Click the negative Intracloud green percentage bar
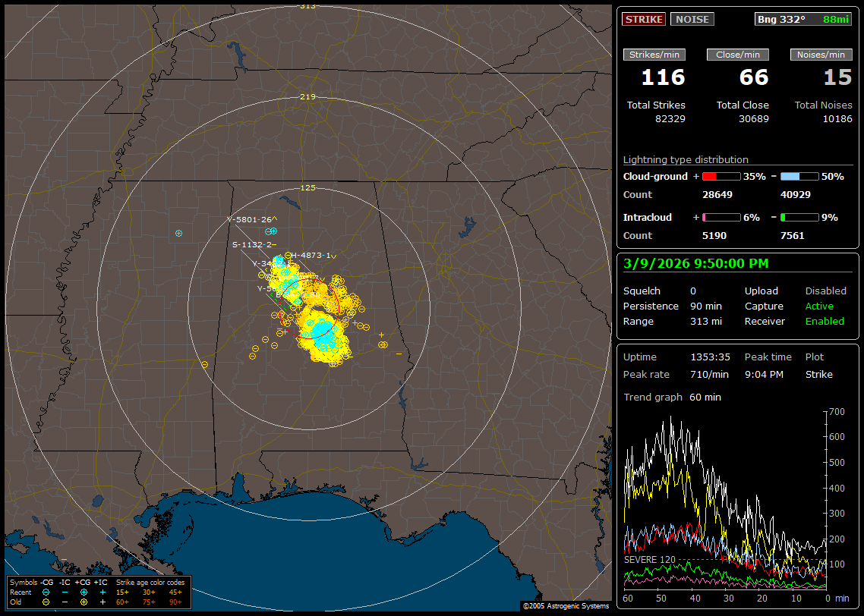 [799, 218]
